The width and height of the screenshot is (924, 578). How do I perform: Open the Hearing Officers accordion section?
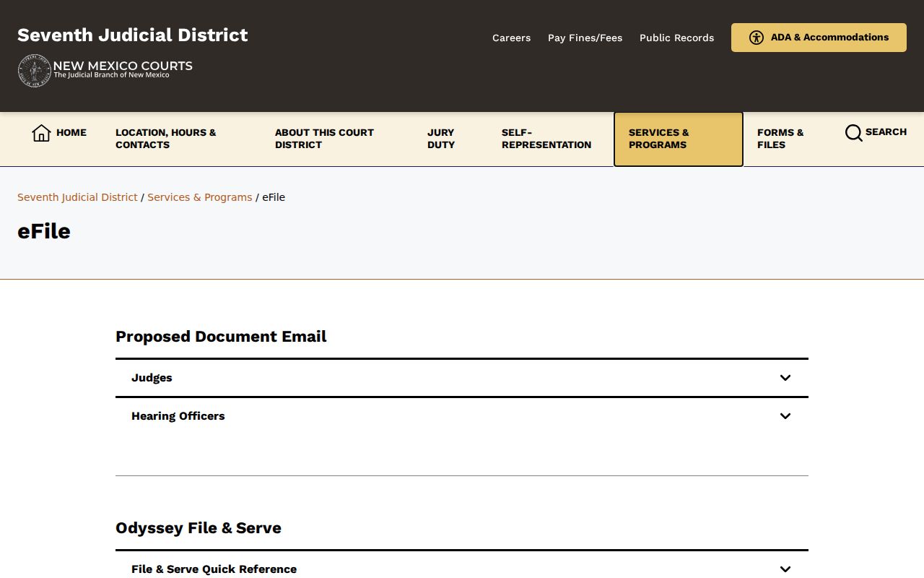462,416
